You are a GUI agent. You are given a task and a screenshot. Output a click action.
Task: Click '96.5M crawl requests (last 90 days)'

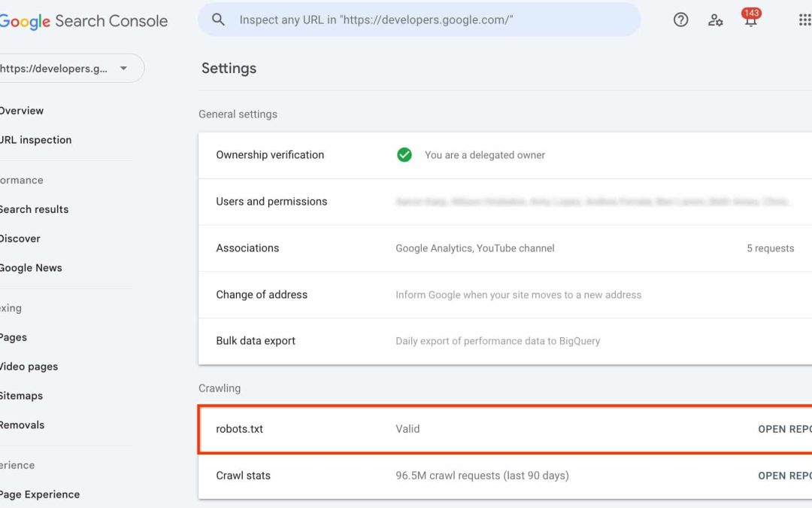[482, 476]
